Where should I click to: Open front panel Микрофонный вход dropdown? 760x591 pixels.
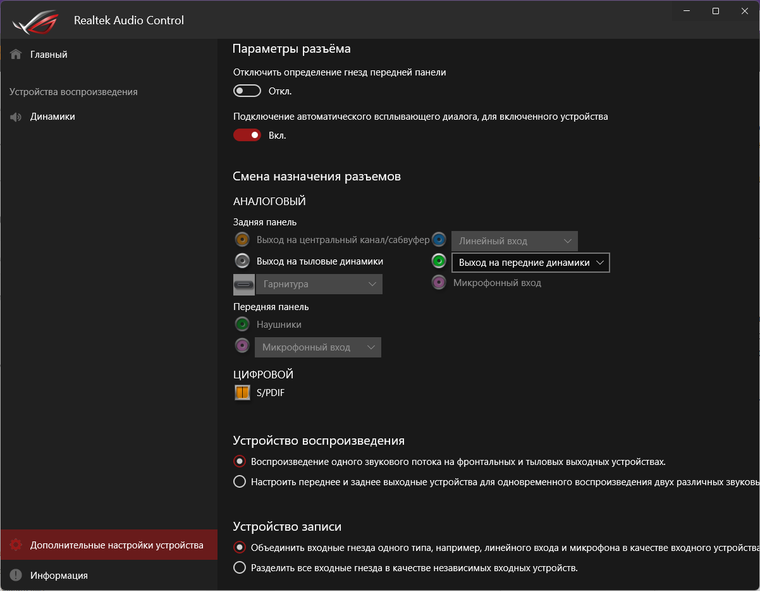318,347
